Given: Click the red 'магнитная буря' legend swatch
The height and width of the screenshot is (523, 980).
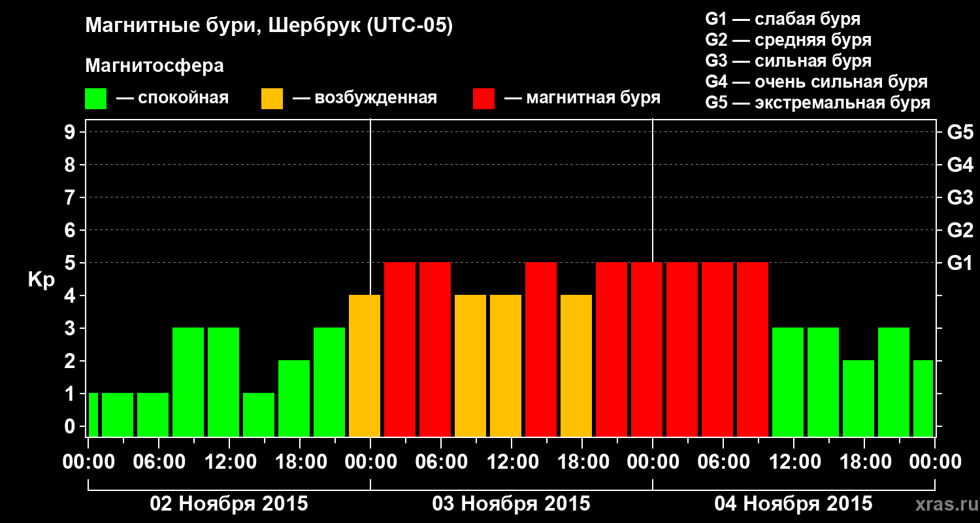Looking at the screenshot, I should (x=483, y=99).
